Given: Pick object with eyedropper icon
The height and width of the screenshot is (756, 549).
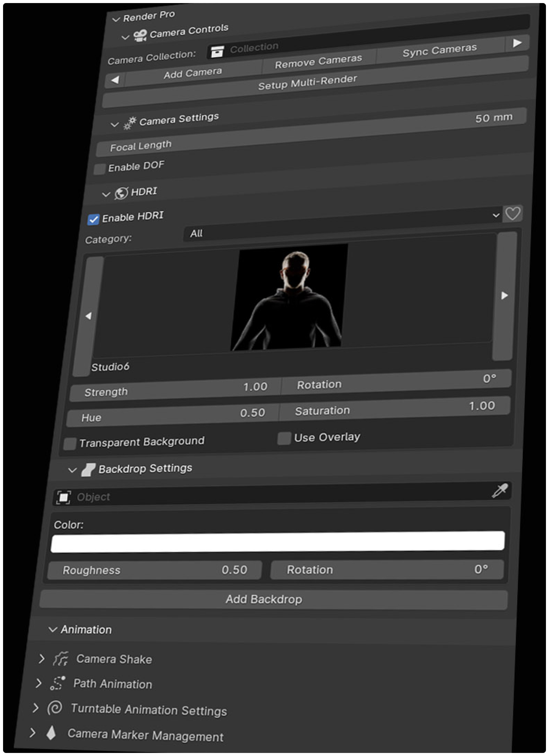Looking at the screenshot, I should click(x=499, y=491).
